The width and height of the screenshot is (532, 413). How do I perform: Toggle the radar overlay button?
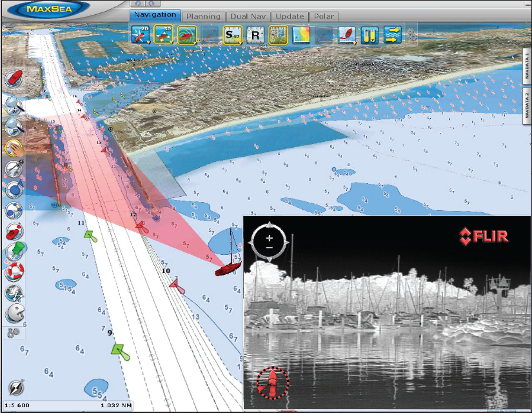[187, 35]
